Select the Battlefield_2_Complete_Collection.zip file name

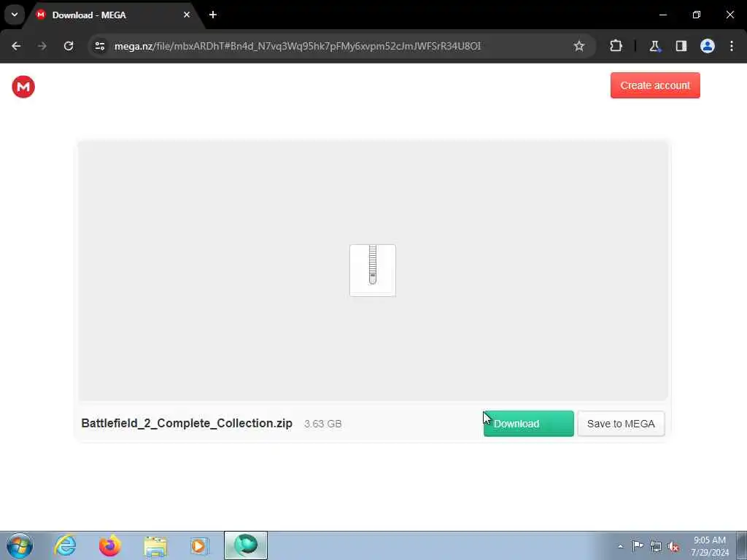[187, 424]
